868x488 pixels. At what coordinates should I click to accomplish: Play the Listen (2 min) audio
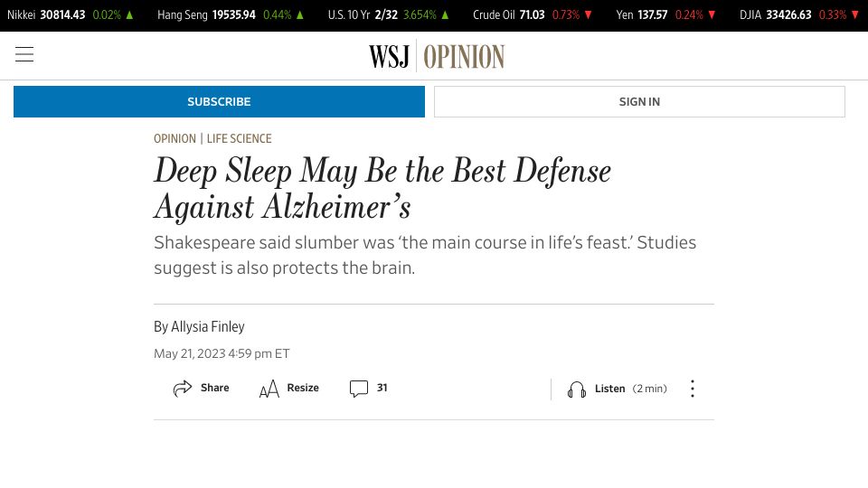click(x=618, y=389)
